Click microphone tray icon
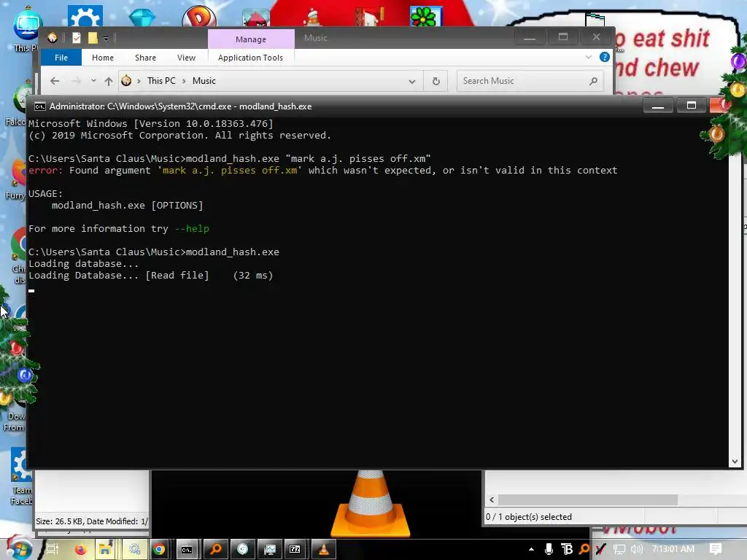This screenshot has width=747, height=560. 549,549
